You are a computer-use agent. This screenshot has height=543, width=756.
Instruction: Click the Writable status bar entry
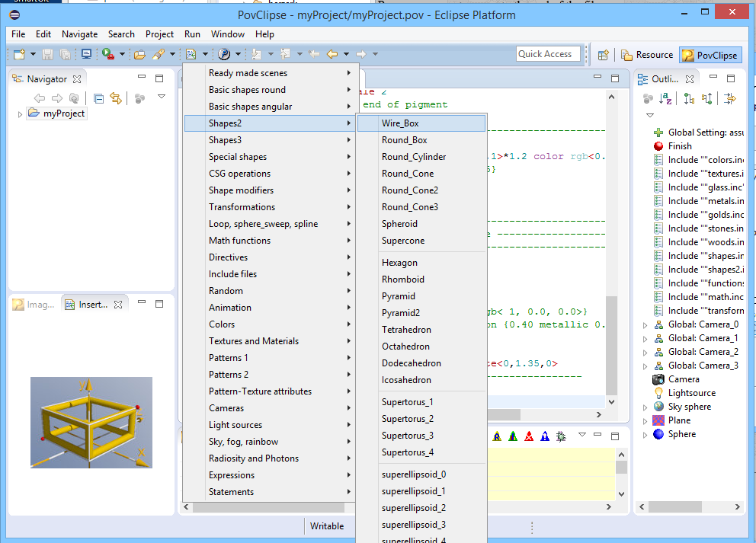point(327,526)
